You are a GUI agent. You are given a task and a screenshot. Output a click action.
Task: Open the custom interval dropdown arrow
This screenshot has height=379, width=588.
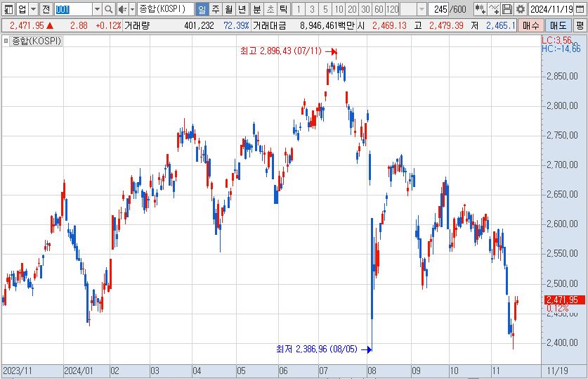point(422,9)
